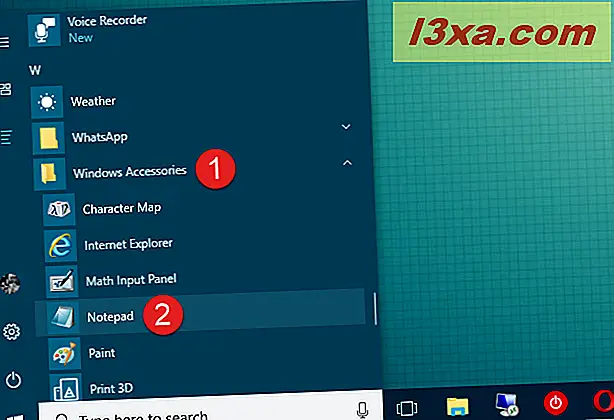Screen dimensions: 614x420
Task: Click the W letter section header
Action: pyautogui.click(x=35, y=70)
